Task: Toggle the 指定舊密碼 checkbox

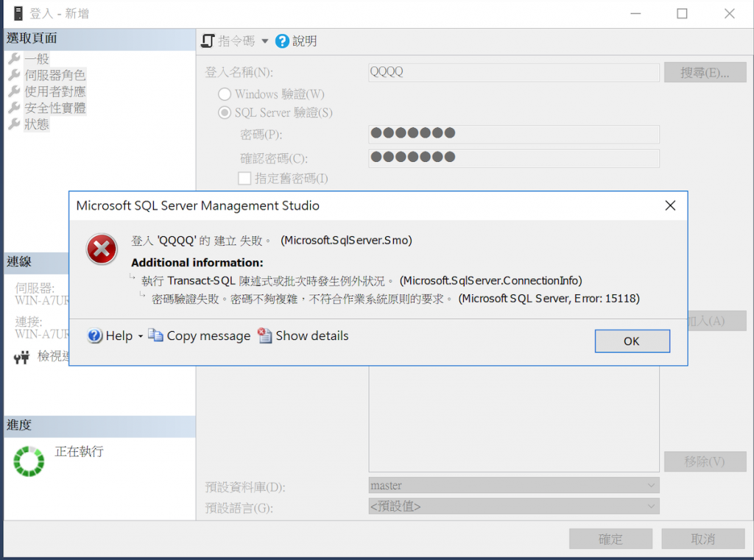Action: click(x=244, y=178)
